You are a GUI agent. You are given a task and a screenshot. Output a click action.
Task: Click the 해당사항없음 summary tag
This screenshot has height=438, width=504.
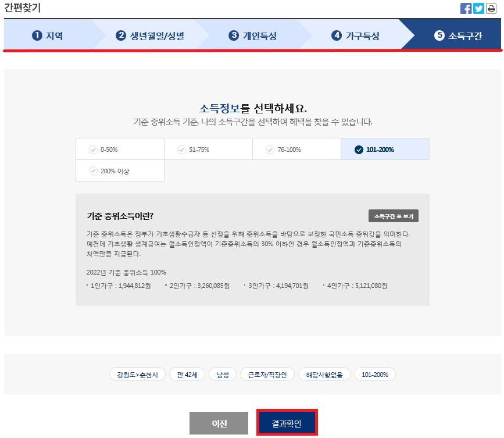(x=324, y=375)
